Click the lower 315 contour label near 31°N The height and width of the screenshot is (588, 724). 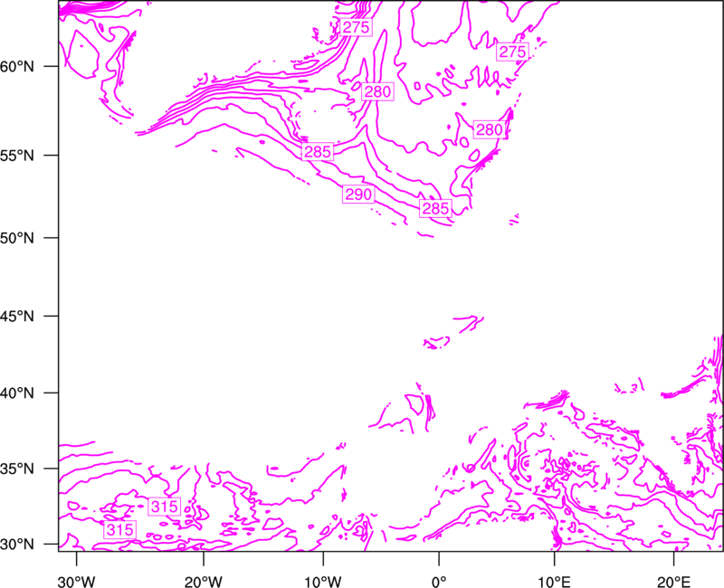pyautogui.click(x=119, y=529)
